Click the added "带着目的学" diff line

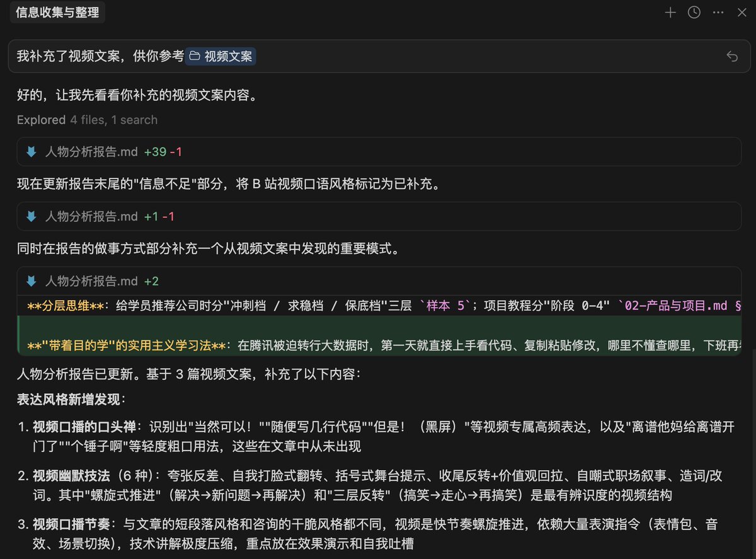[378, 345]
